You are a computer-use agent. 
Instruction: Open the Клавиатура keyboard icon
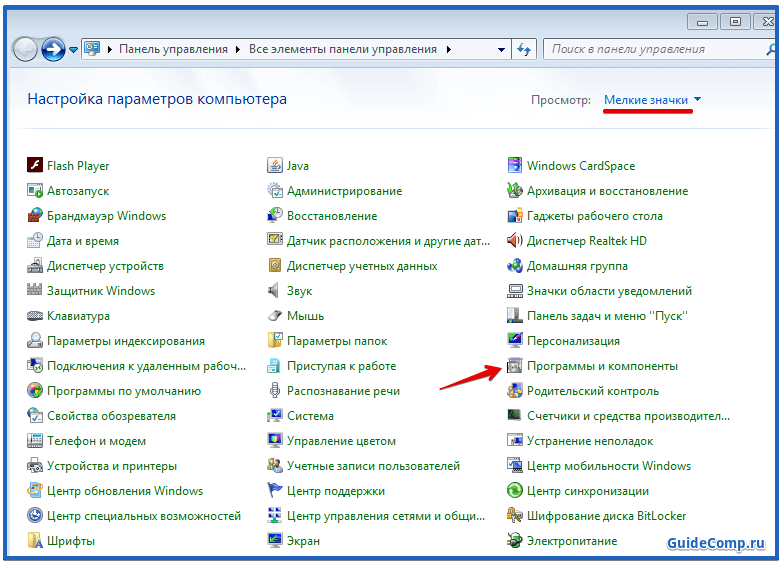point(34,316)
